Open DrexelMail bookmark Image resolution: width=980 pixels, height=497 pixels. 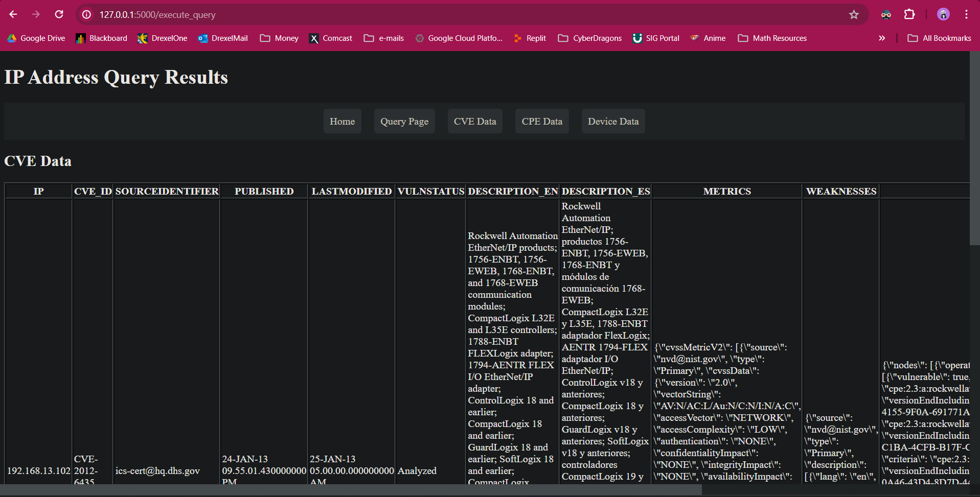coord(223,38)
